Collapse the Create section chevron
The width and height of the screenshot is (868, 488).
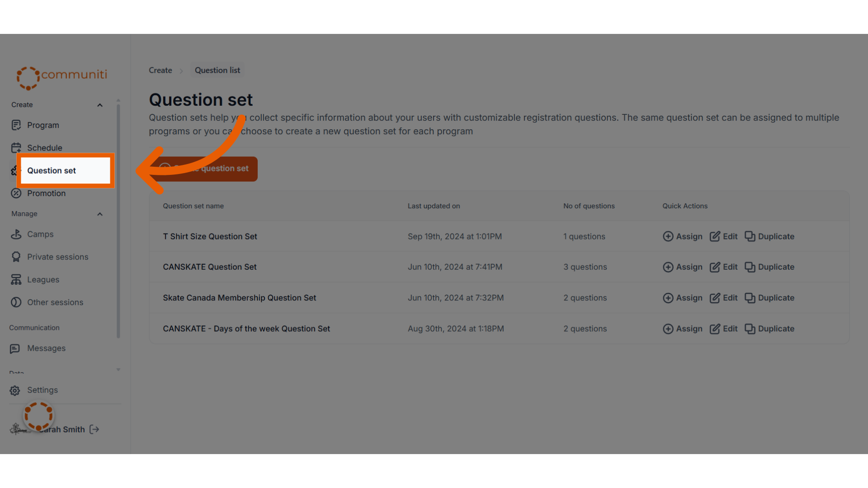[100, 105]
